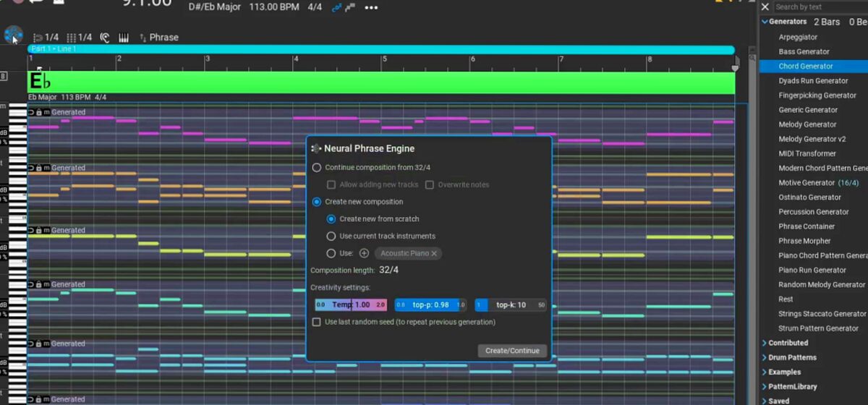Adjust the Temp creativity slider
Viewport: 868px width, 405px height.
(x=351, y=305)
